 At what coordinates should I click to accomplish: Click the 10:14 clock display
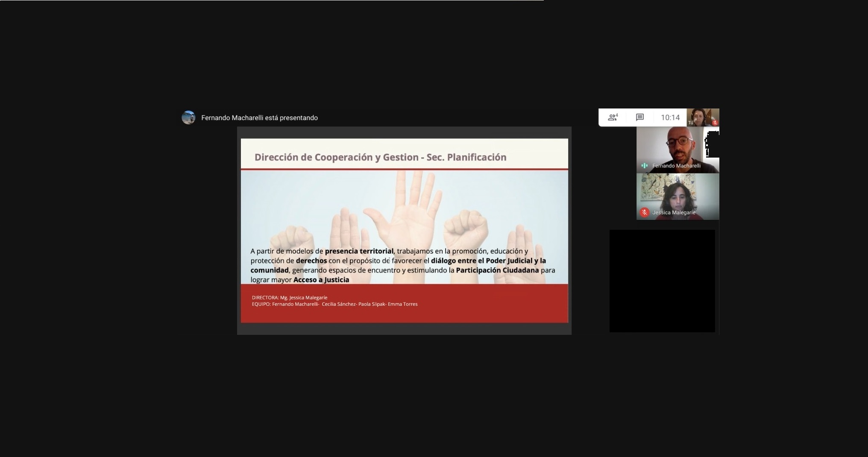pyautogui.click(x=670, y=117)
